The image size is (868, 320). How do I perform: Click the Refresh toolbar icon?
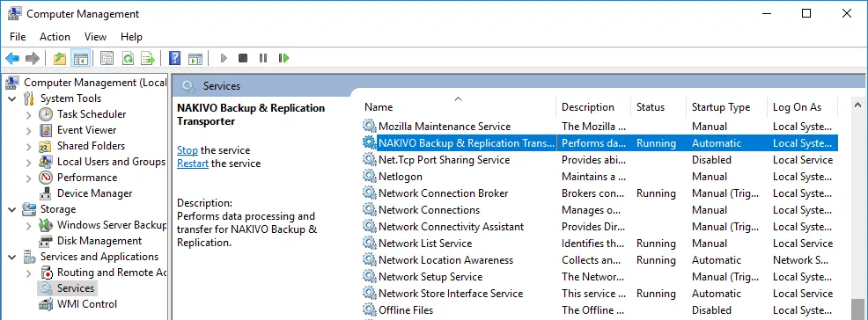pos(128,58)
